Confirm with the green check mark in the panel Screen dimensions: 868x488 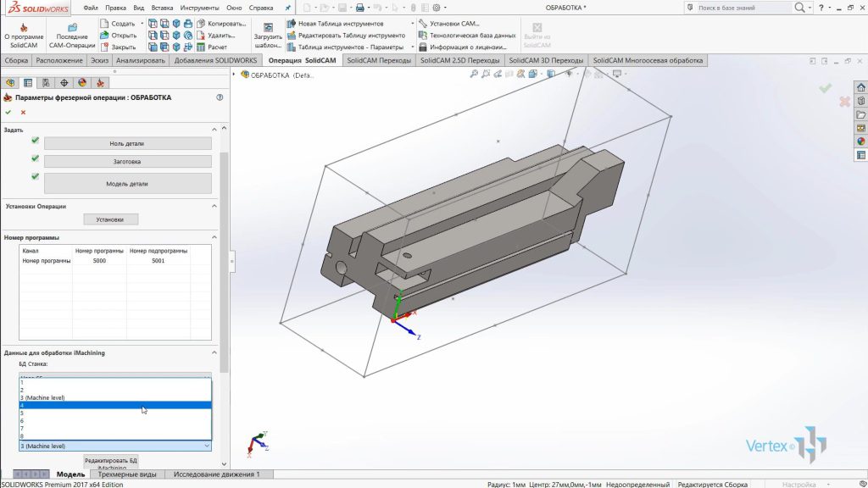pyautogui.click(x=8, y=113)
